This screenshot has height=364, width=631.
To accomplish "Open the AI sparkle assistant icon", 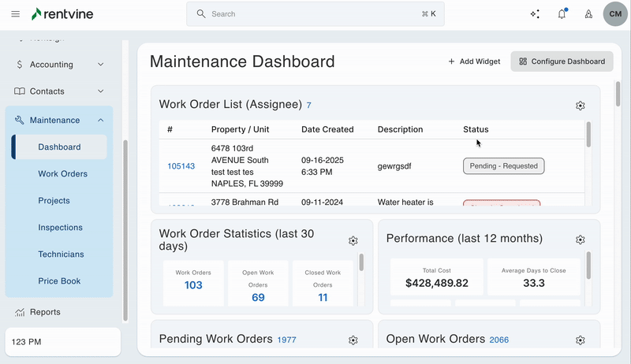I will (535, 14).
